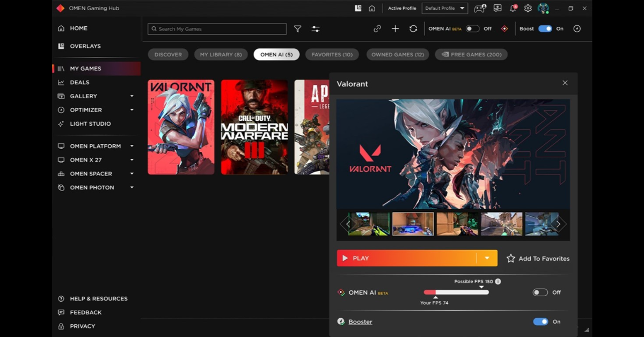Disable the Booster toggle for Valorant

coord(540,322)
